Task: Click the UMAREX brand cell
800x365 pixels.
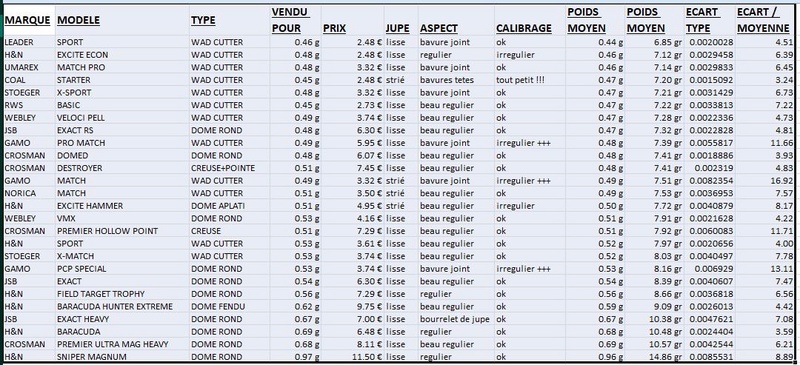Action: 29,67
